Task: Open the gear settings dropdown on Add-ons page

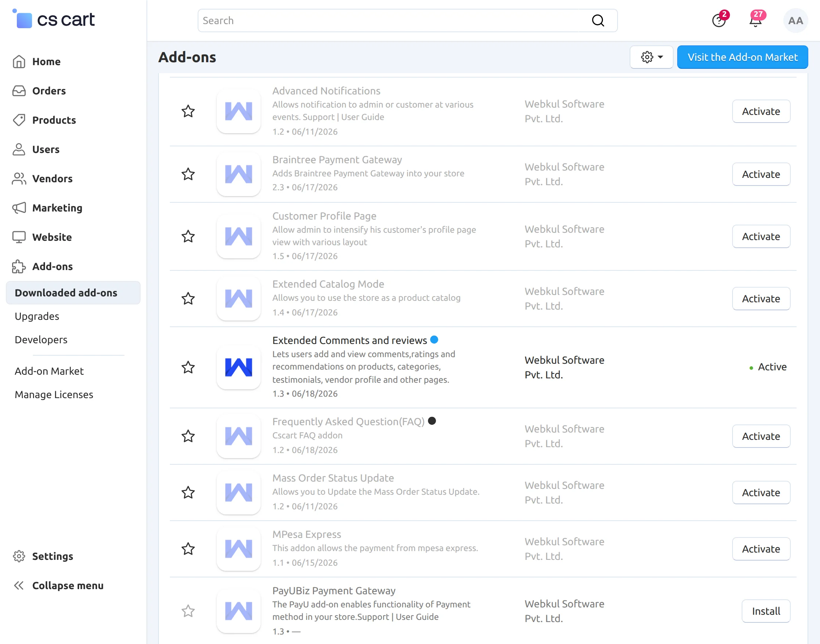Action: (x=651, y=57)
